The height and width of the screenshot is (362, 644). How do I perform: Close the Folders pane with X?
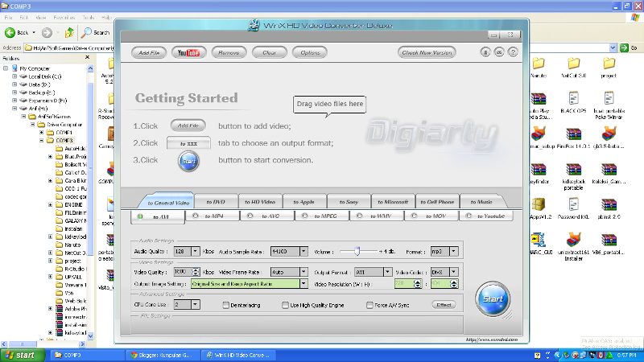[87, 57]
